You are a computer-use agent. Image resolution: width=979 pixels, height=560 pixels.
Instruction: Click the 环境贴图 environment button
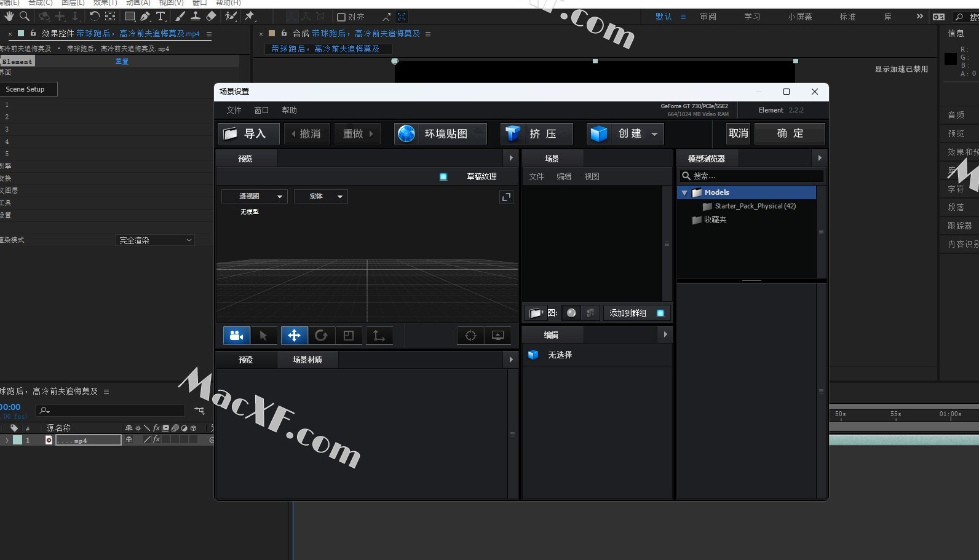(440, 133)
